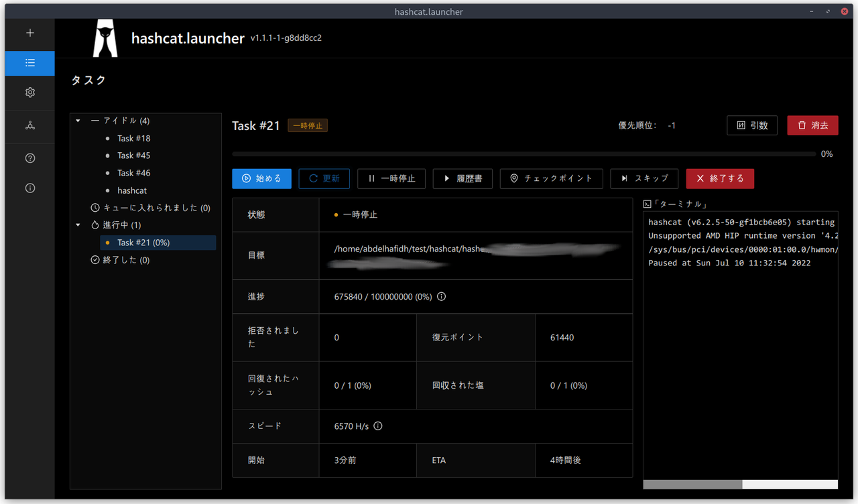
Task: Click 'Paused at Sun Jul 10' terminal line
Action: click(x=729, y=263)
